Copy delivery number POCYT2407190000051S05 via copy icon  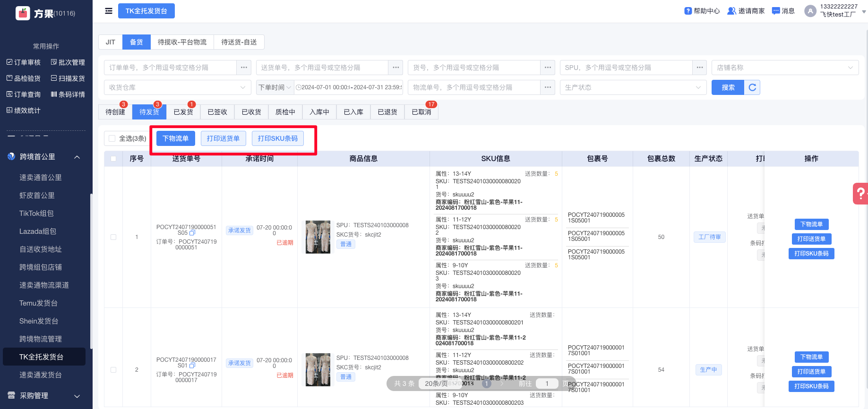tap(192, 233)
